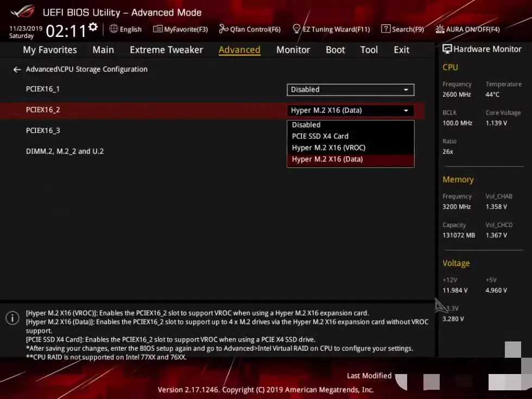Click Last Modified at the bottom

pos(369,376)
